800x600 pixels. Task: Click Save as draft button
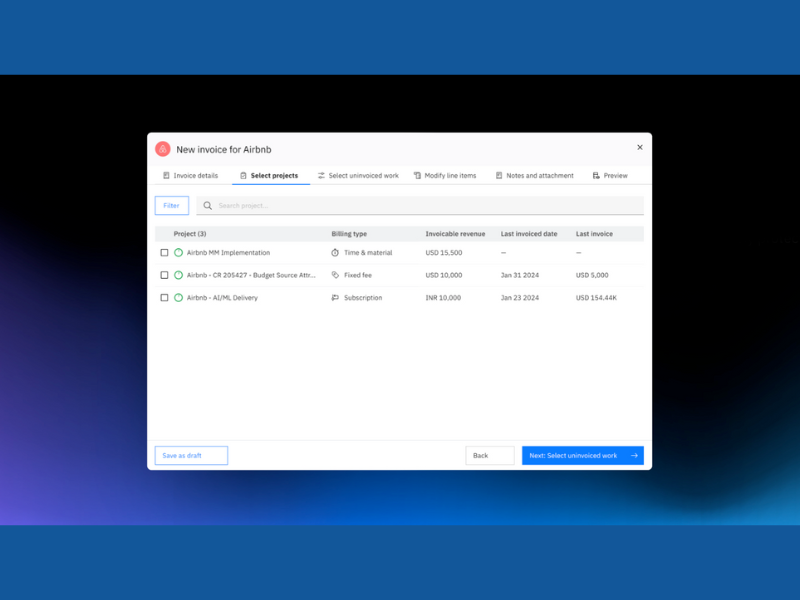[191, 456]
